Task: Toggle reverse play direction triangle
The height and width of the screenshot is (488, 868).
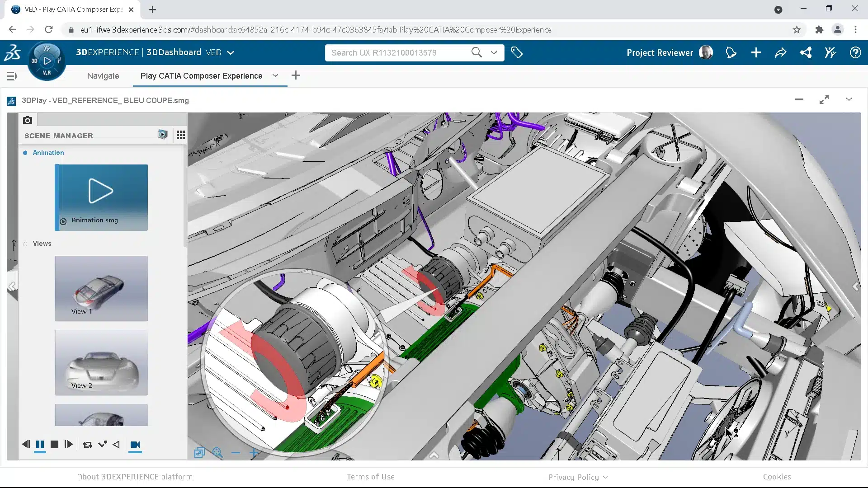Action: [116, 445]
